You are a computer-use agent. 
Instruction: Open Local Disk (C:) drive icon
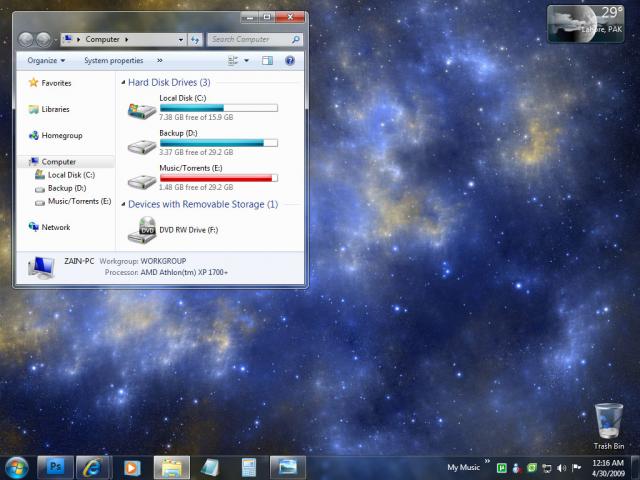(142, 108)
